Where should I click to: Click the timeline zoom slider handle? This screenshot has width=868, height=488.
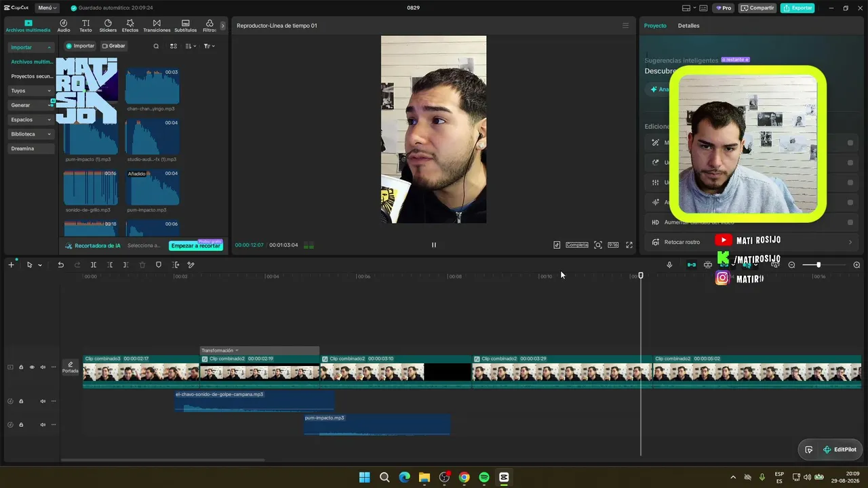click(818, 265)
